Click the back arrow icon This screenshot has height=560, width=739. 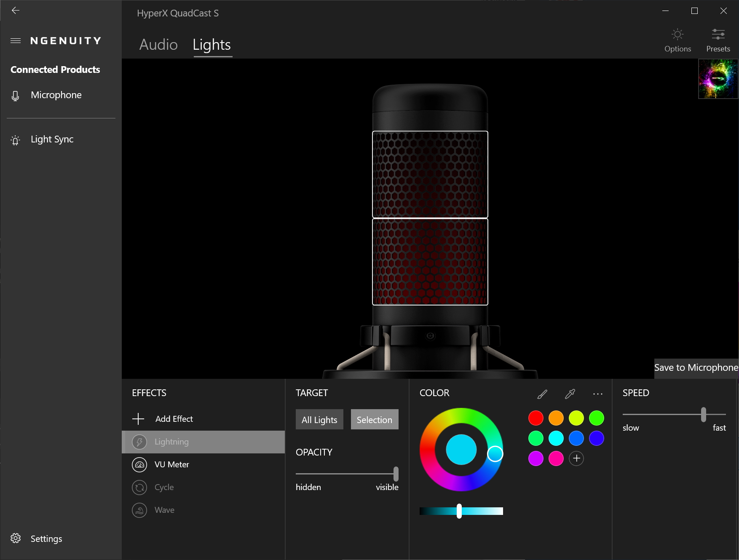point(16,11)
